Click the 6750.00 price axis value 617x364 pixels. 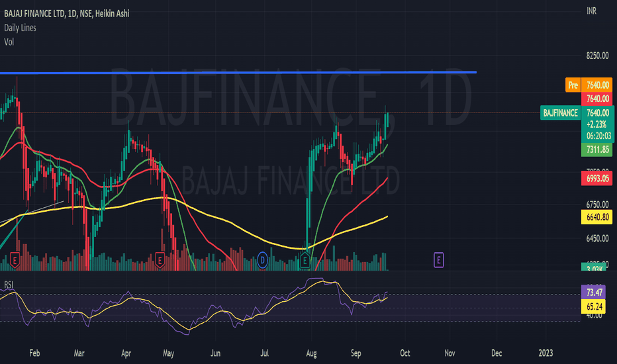(x=597, y=205)
